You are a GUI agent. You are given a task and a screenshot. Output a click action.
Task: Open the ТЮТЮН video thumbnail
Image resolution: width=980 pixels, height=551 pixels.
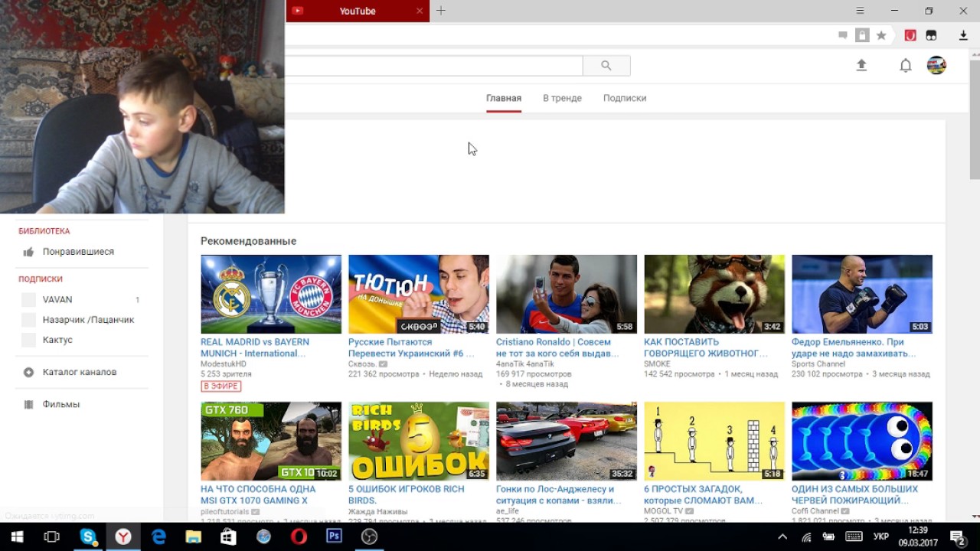(x=419, y=295)
